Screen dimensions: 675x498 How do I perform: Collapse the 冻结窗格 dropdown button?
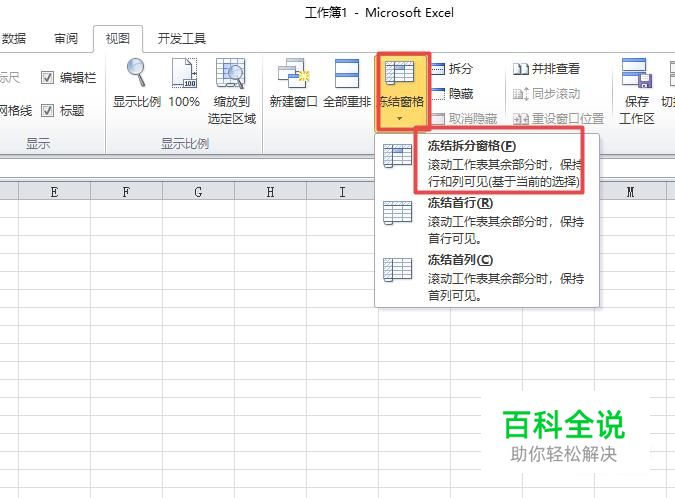pos(401,91)
